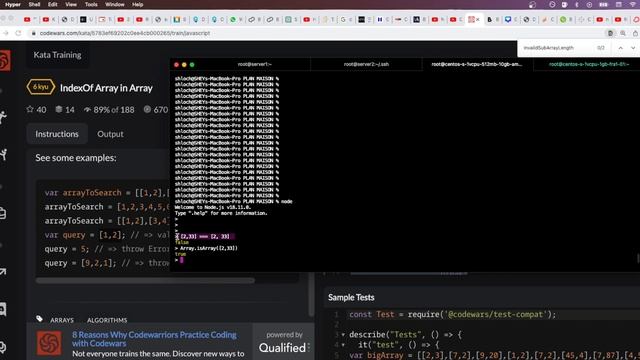Open the WhatsApp browser tab
Image resolution: width=640 pixels, height=360 pixels.
[x=233, y=19]
